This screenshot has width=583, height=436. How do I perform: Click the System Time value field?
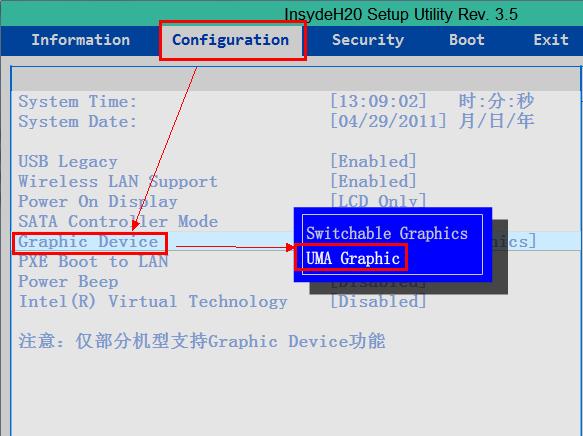[x=379, y=101]
